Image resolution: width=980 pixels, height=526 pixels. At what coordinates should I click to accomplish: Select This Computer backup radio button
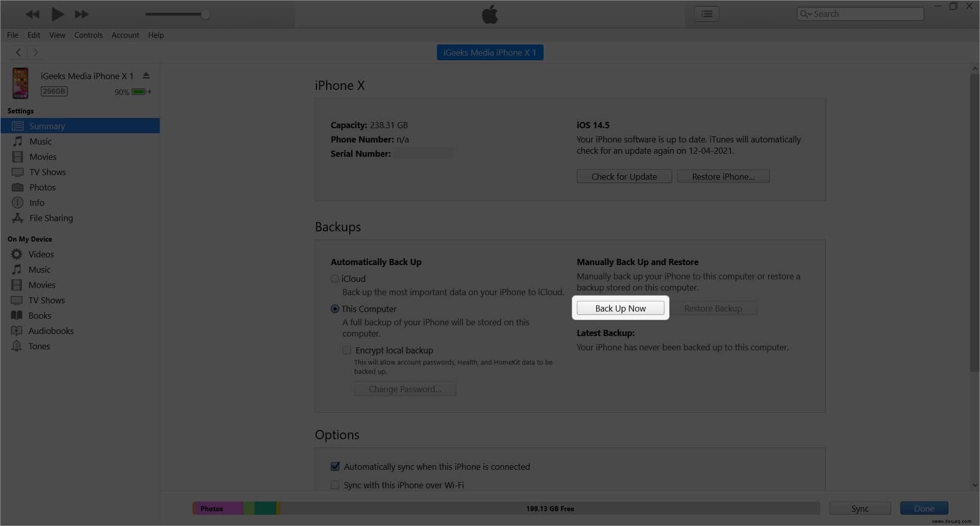coord(335,309)
